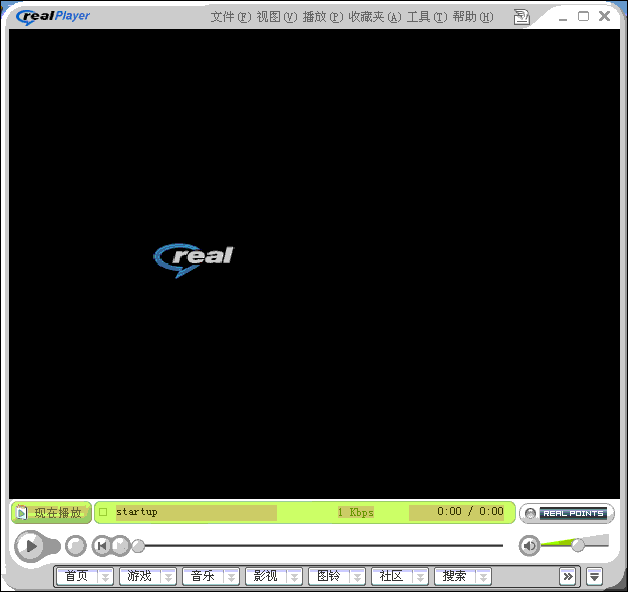Open the 收藏夹(A) menu
This screenshot has height=592, width=628.
374,17
